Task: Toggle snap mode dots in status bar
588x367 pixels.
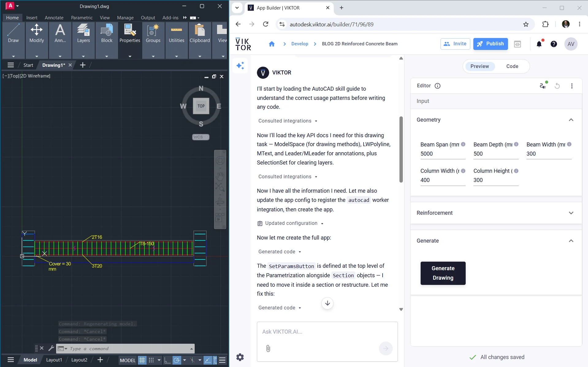Action: [x=151, y=360]
